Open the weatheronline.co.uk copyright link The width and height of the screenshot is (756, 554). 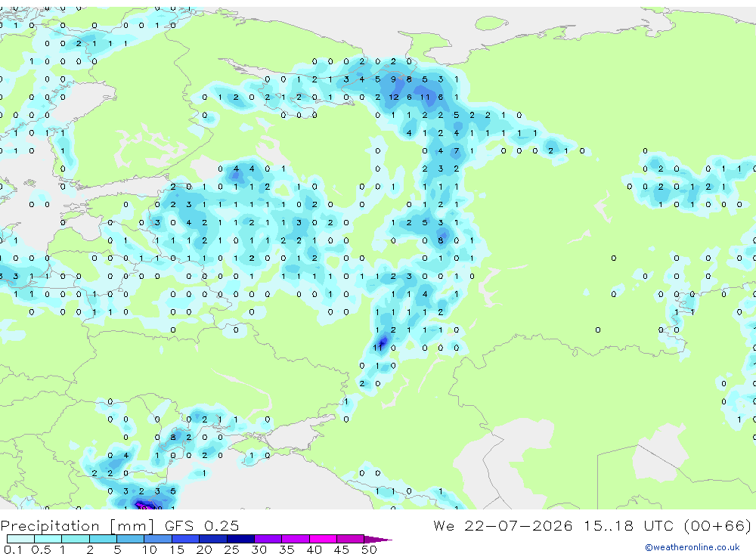(x=692, y=547)
